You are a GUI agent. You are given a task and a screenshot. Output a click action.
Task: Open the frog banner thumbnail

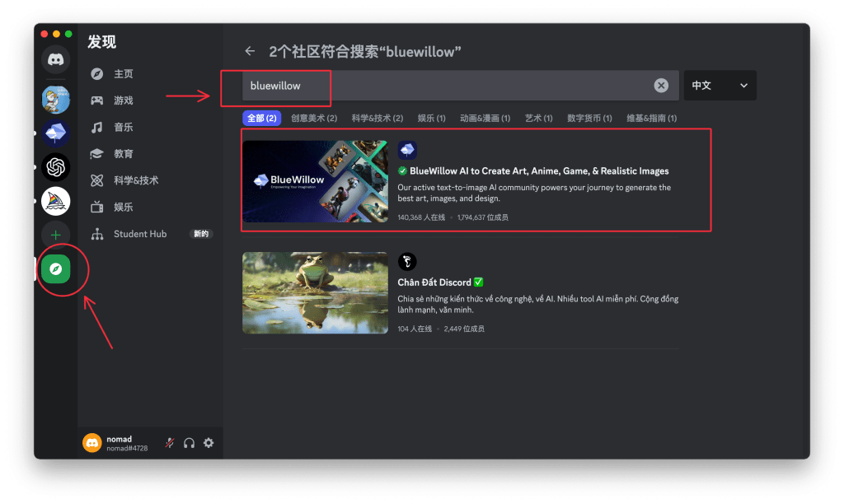[x=315, y=292]
